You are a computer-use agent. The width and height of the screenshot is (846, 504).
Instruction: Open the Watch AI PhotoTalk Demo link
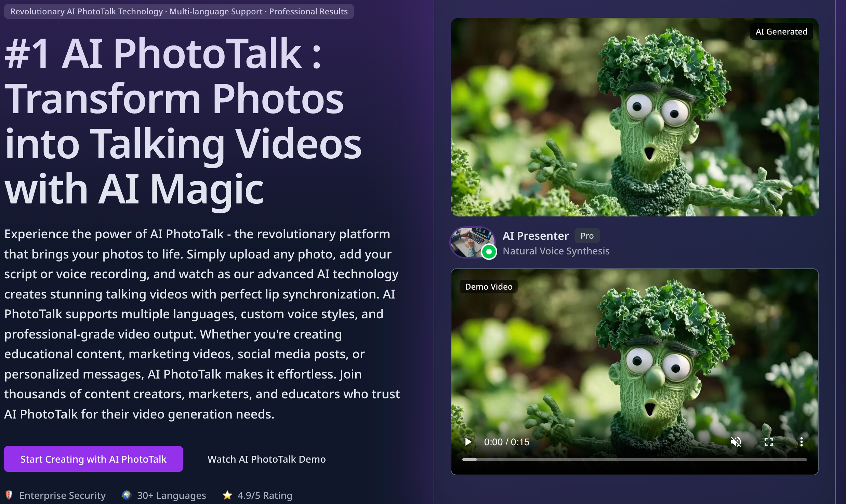(266, 459)
